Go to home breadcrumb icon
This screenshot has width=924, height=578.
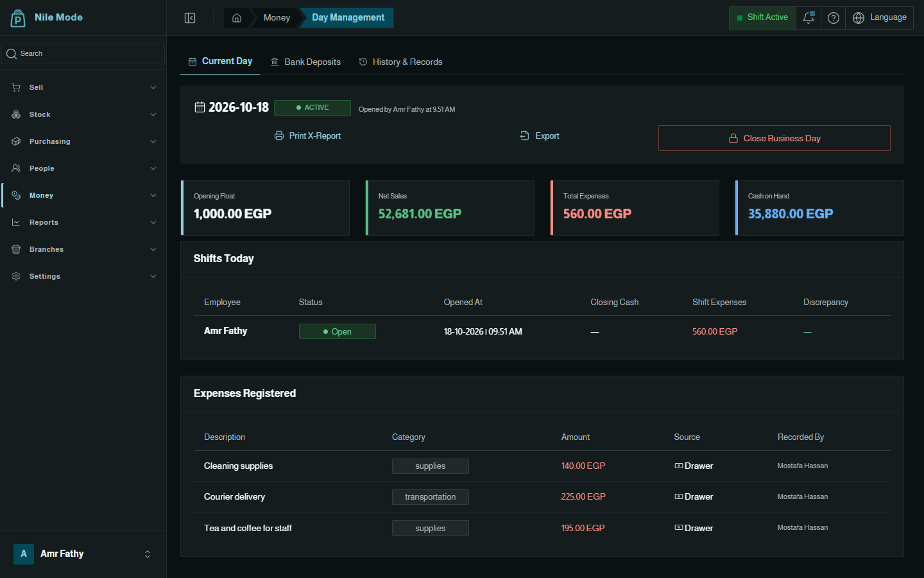pos(237,18)
